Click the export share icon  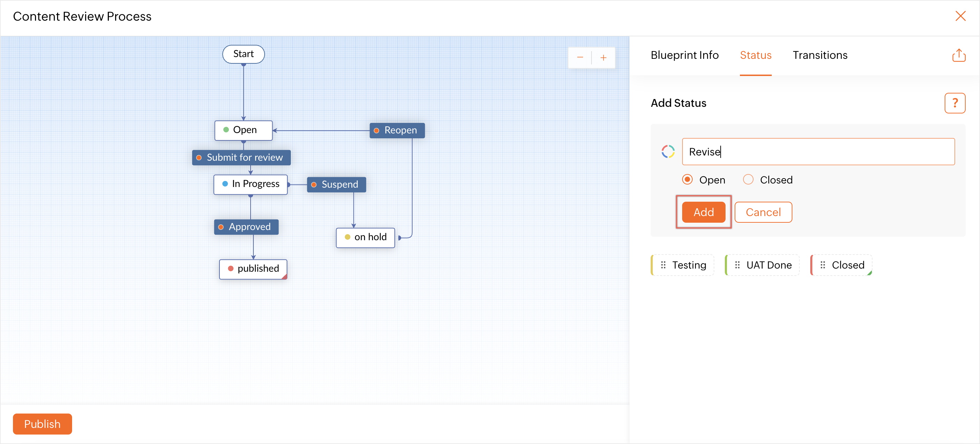(x=958, y=55)
